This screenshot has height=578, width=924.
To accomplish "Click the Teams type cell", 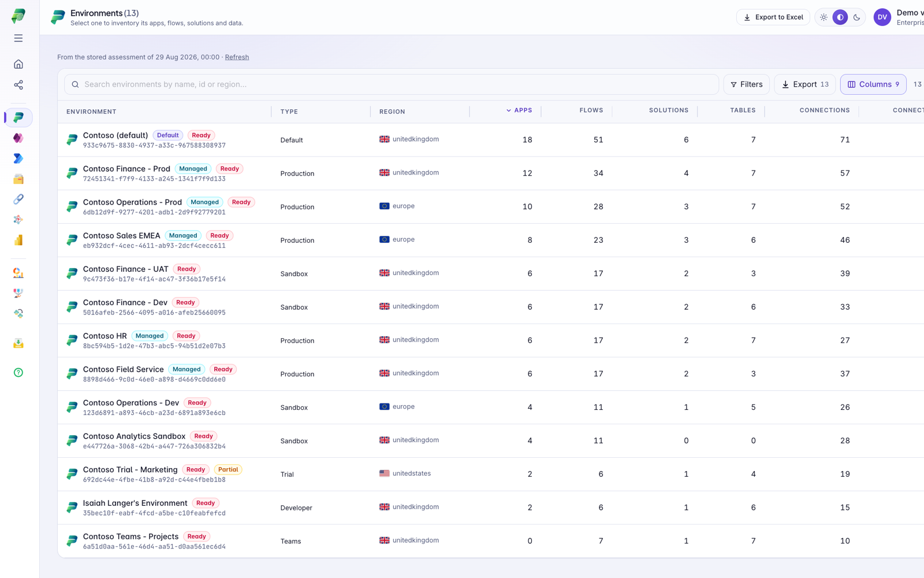I will (291, 542).
